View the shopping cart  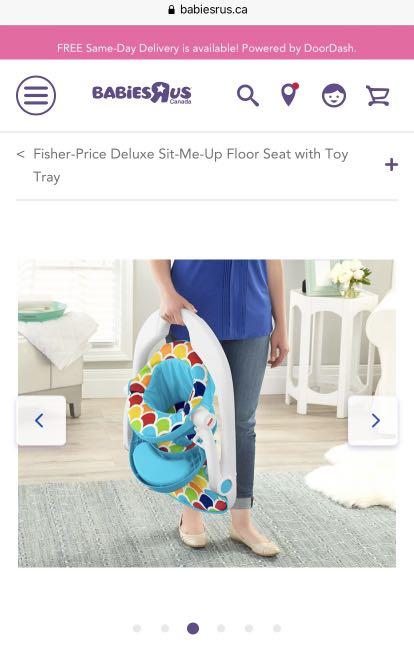[378, 96]
